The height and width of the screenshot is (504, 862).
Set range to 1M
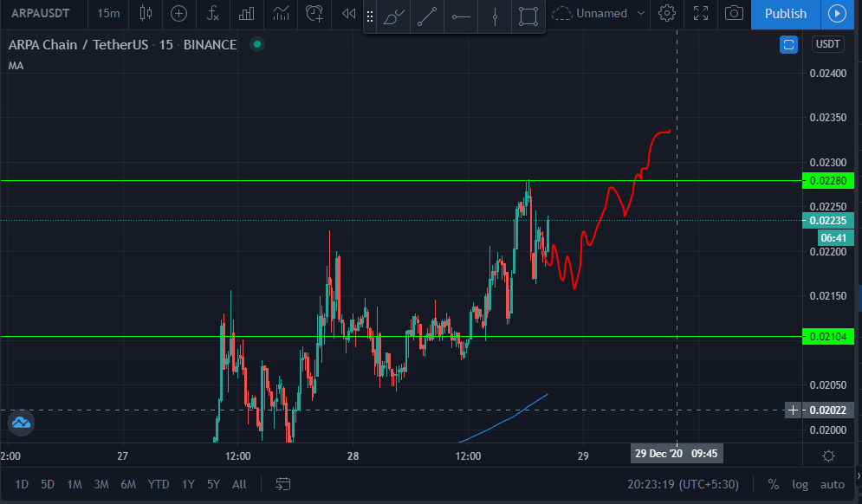(x=75, y=484)
